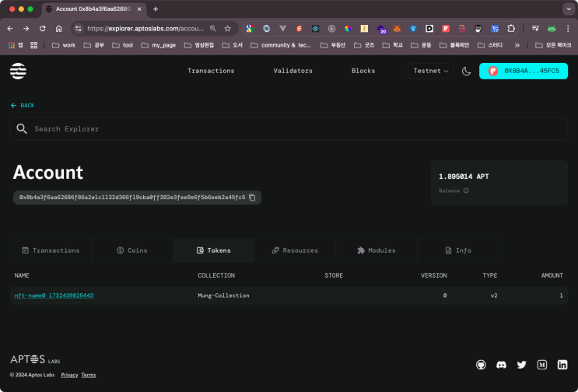Go to Transactions in top navigation
This screenshot has width=578, height=392.
point(211,71)
